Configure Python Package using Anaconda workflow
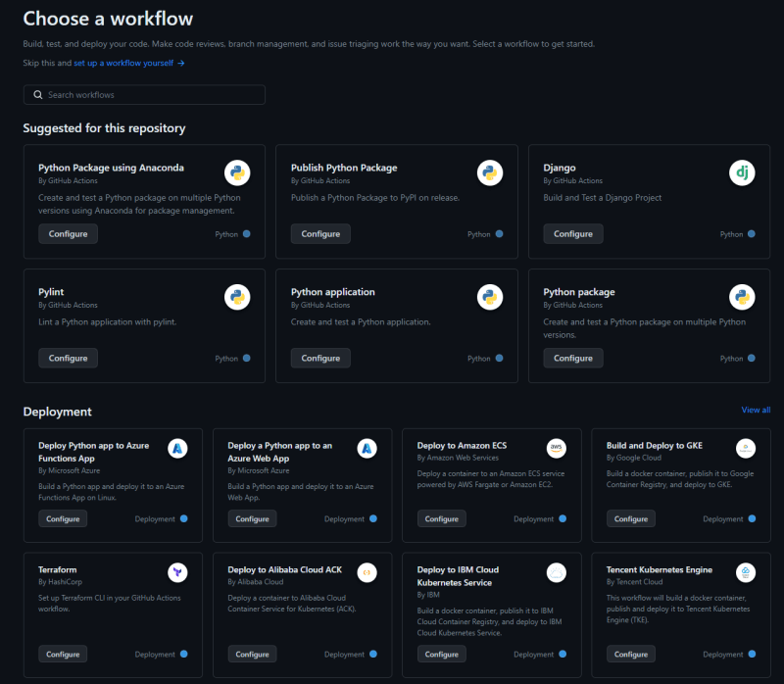This screenshot has width=784, height=684. click(x=68, y=234)
